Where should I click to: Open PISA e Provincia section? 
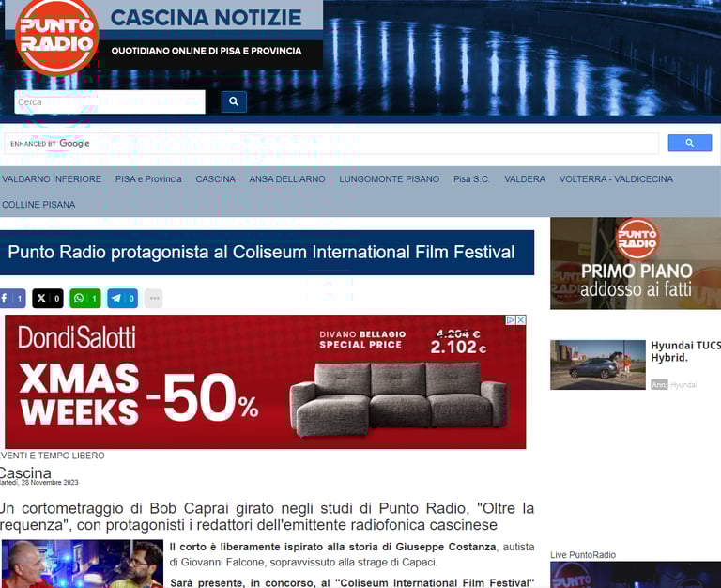coord(148,179)
